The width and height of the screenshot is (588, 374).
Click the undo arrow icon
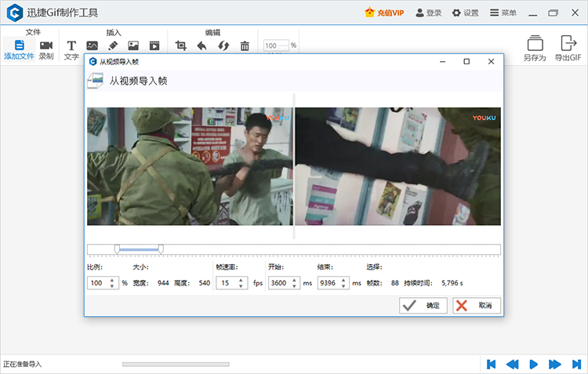[202, 45]
